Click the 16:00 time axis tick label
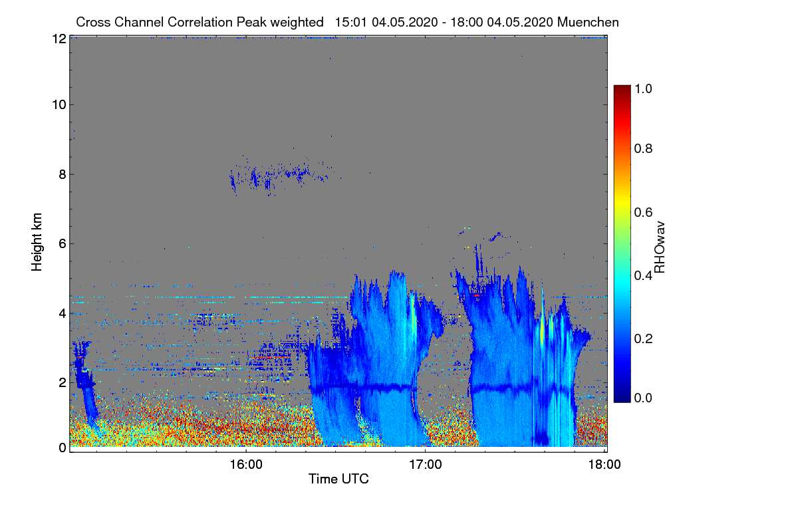The image size is (798, 532). click(x=245, y=465)
